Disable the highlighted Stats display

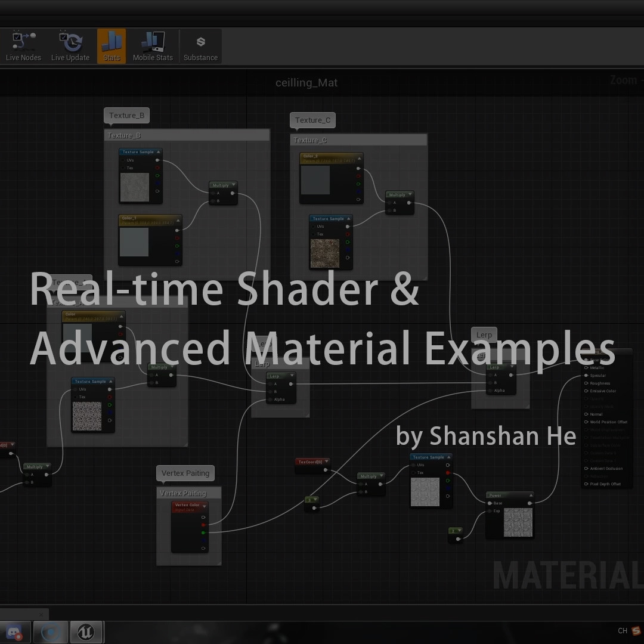click(x=111, y=45)
